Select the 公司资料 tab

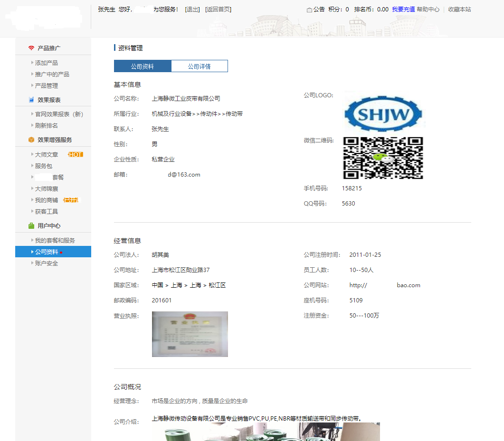click(x=143, y=66)
